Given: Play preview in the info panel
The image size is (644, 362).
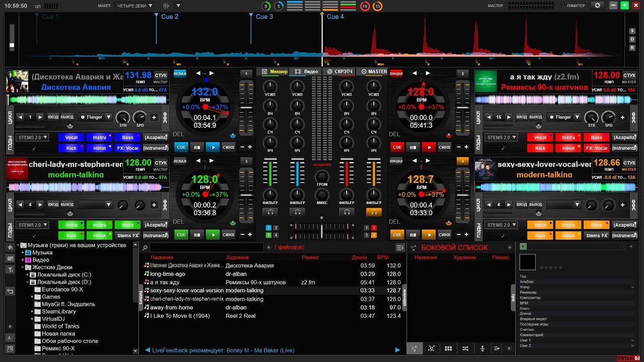Looking at the screenshot, I should point(523,246).
